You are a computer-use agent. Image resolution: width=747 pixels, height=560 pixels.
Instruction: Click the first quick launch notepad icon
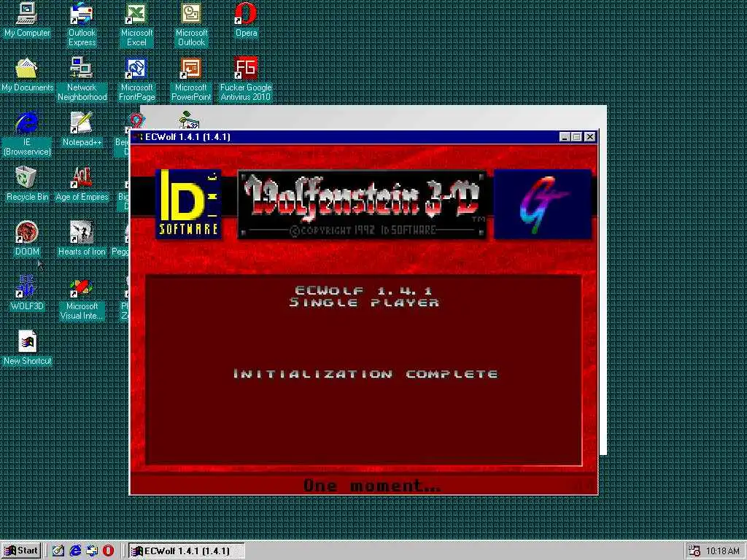pyautogui.click(x=58, y=551)
